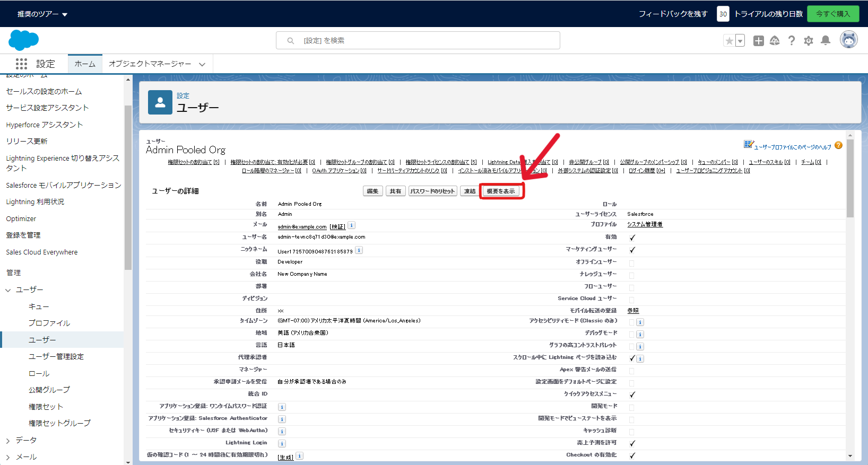The height and width of the screenshot is (465, 868).
Task: Open the global actions plus icon
Action: (759, 41)
